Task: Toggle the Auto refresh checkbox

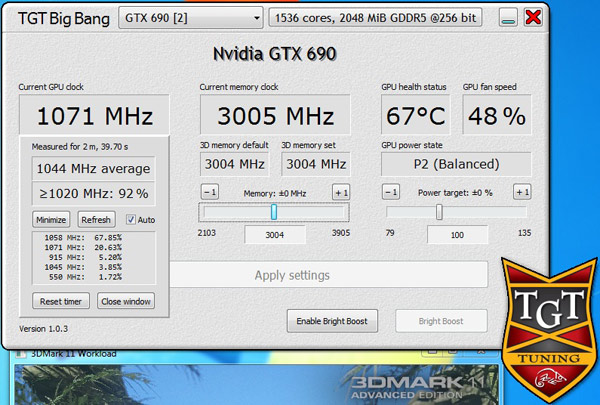Action: tap(131, 220)
